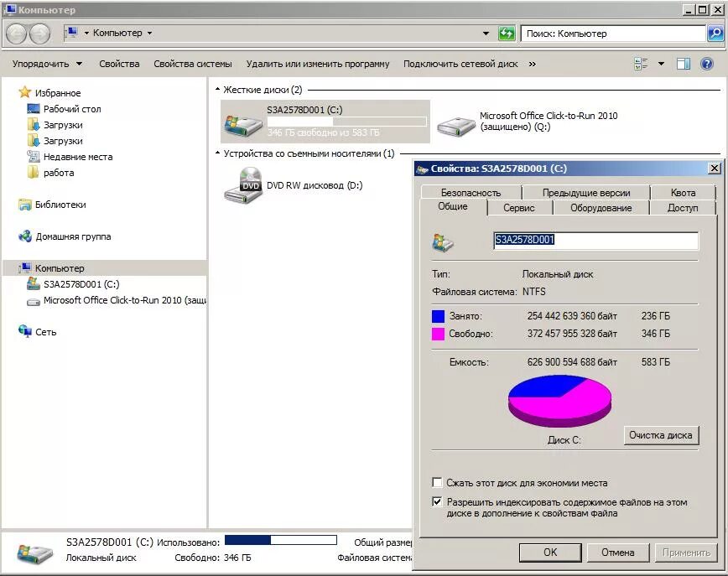Open Недавние места in sidebar

coord(78,157)
